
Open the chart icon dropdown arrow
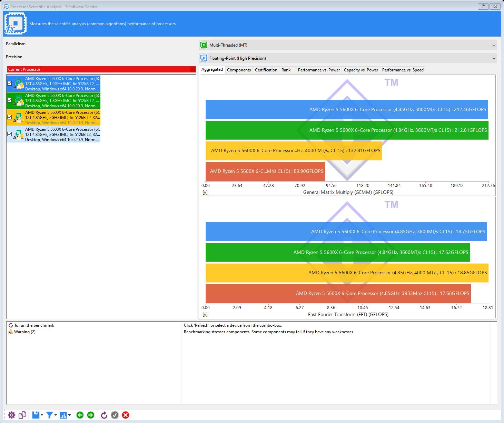70,415
